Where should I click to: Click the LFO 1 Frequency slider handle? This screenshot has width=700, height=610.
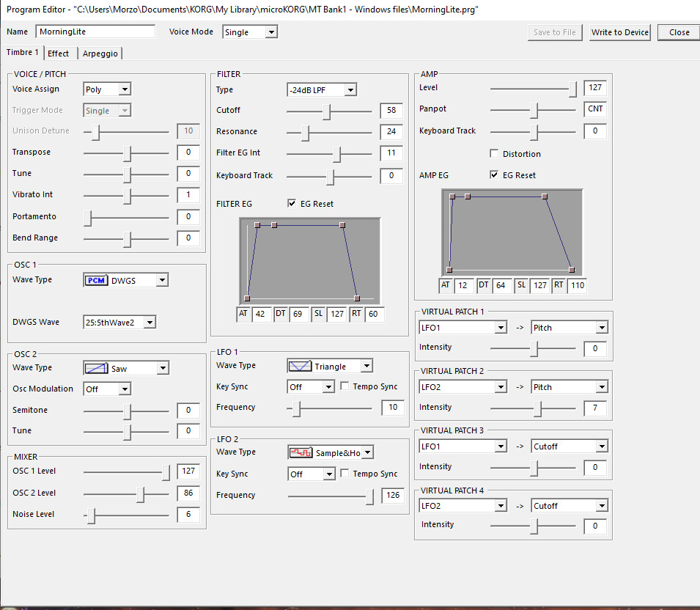[296, 408]
